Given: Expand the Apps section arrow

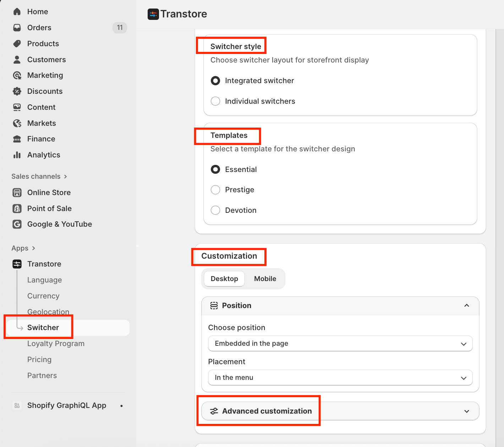Looking at the screenshot, I should [33, 248].
